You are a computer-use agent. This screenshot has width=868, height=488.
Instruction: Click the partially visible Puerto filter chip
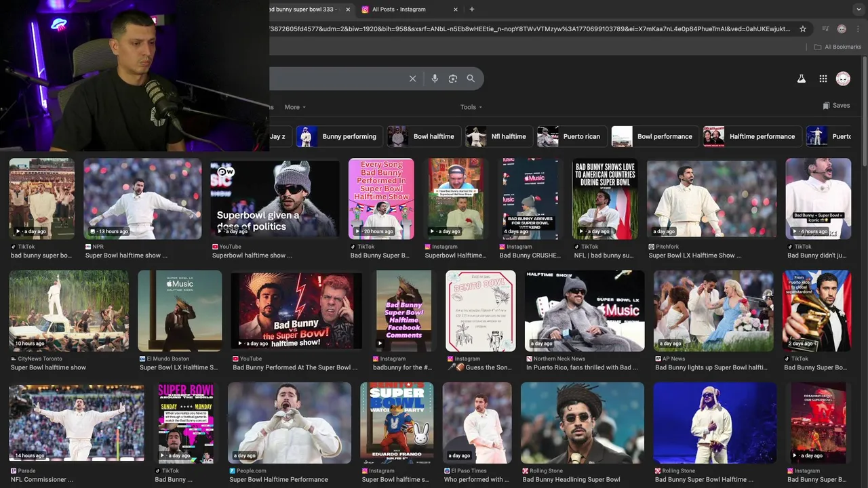(x=829, y=136)
